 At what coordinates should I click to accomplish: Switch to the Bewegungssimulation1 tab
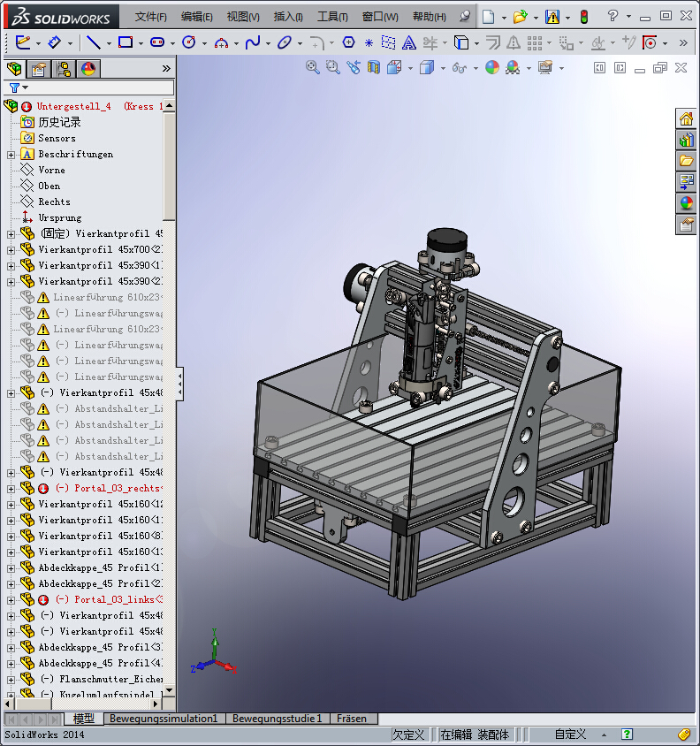coord(163,719)
